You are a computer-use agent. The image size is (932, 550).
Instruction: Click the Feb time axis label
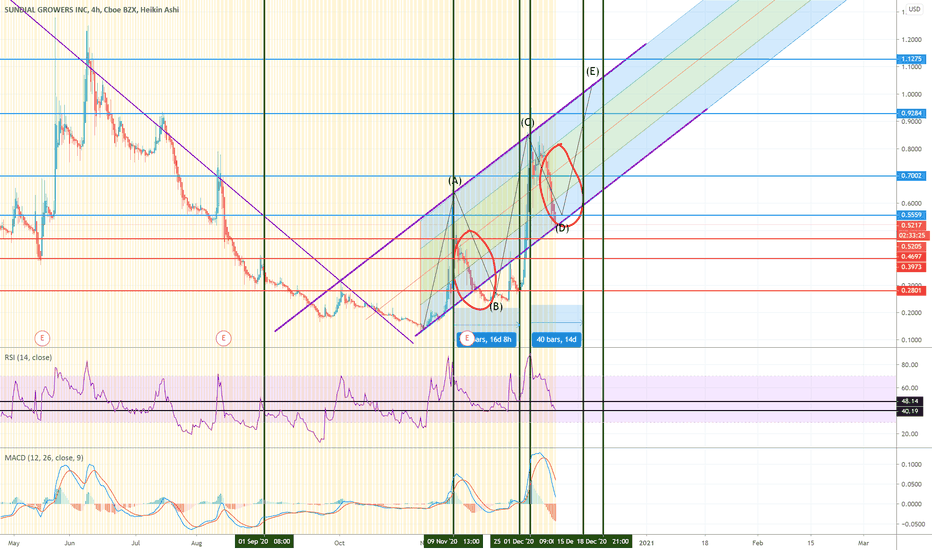pyautogui.click(x=757, y=542)
